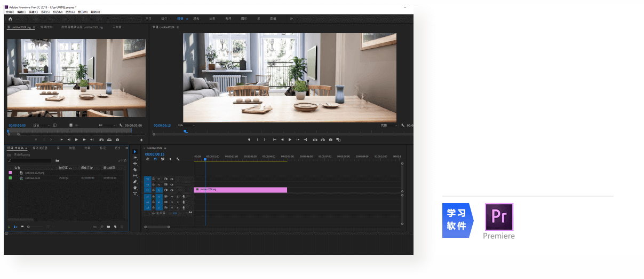Open the 编辑(E) menu
The height and width of the screenshot is (279, 644).
pos(20,12)
